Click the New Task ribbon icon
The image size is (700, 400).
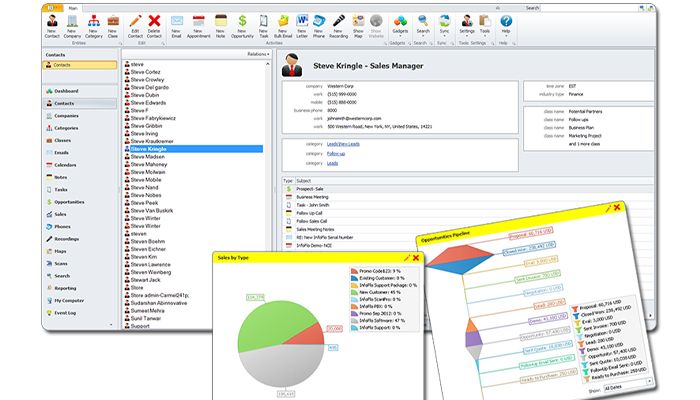[x=263, y=26]
